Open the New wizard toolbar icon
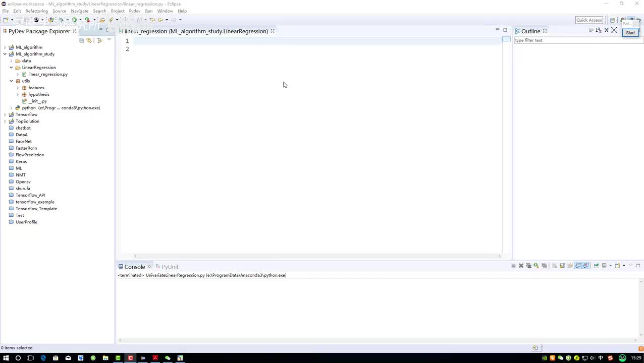Screen dimensions: 644x363 click(6, 20)
